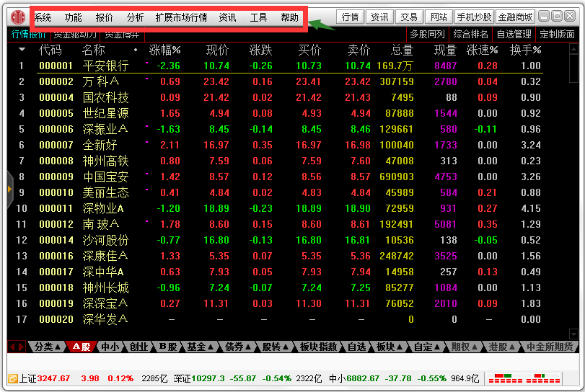Open the 股转 bottom tab dropdown

click(276, 347)
